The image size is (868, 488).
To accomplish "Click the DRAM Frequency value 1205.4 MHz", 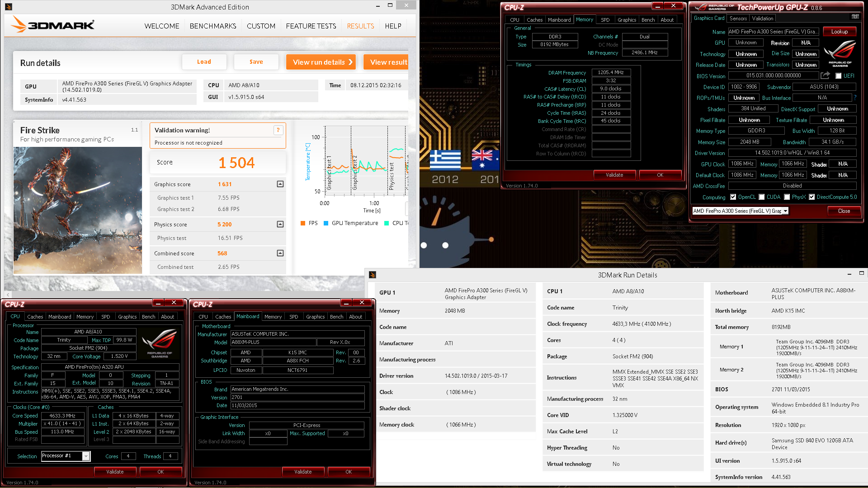I will (x=611, y=72).
